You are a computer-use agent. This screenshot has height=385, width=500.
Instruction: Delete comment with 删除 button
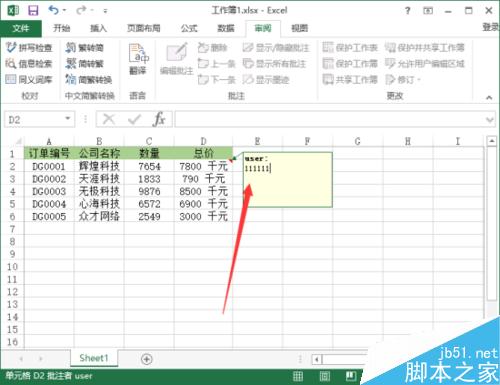coord(213,48)
